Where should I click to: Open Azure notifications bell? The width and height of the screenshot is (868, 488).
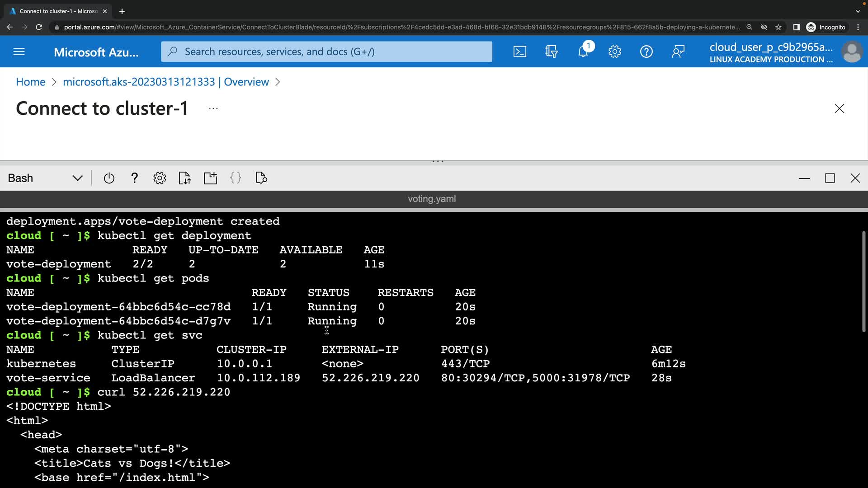pos(583,52)
